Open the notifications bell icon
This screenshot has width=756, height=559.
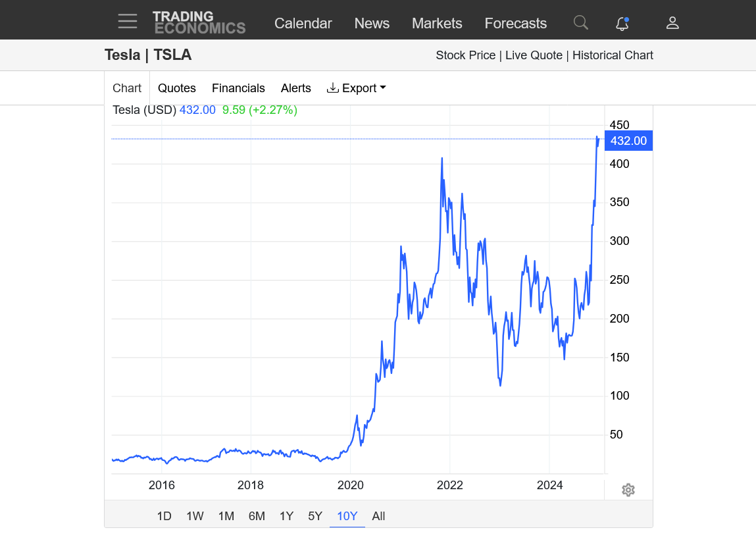pos(622,24)
